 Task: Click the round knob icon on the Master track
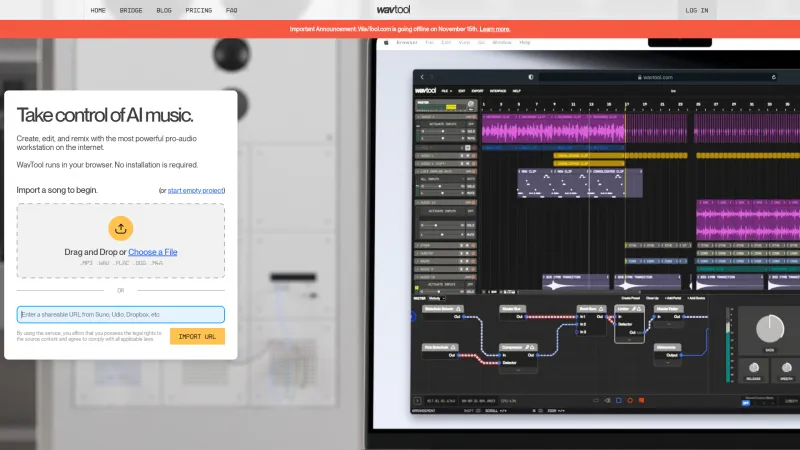pos(471,104)
